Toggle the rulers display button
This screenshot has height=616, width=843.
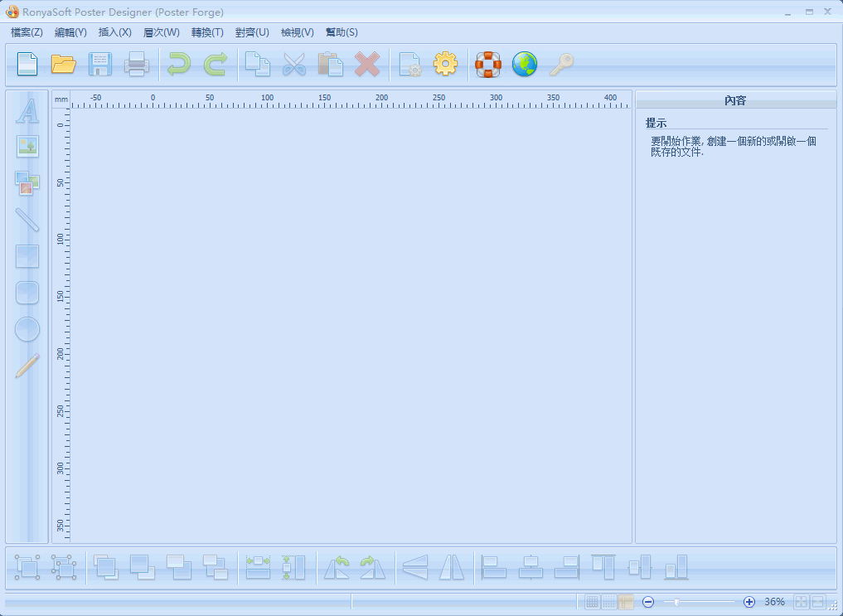tap(626, 602)
